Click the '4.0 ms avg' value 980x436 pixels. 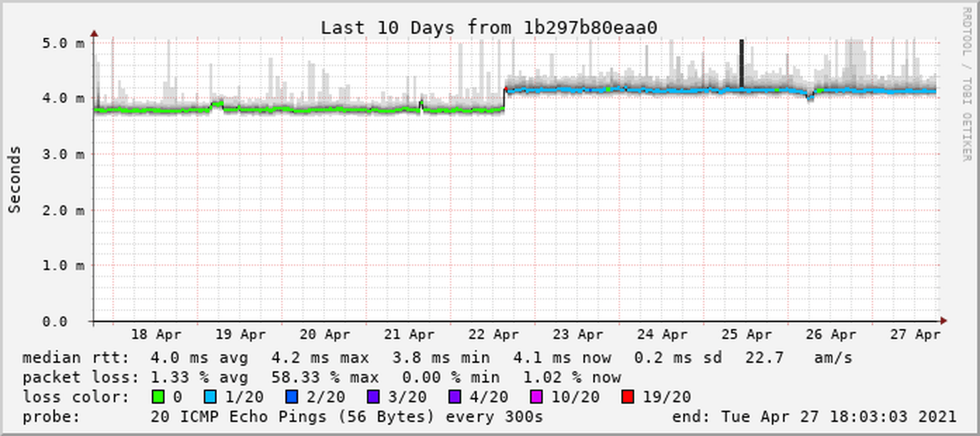click(x=199, y=358)
